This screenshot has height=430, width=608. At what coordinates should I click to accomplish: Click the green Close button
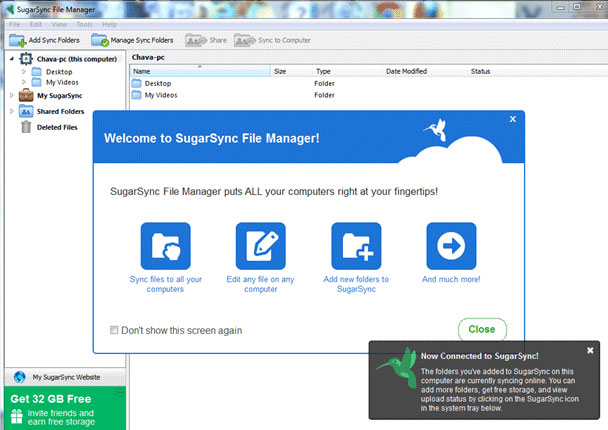(x=482, y=329)
